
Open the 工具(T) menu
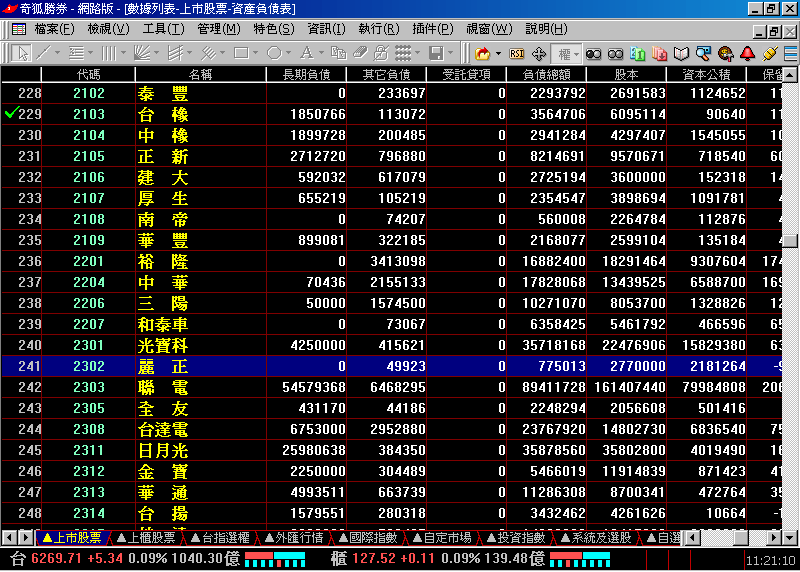click(163, 29)
